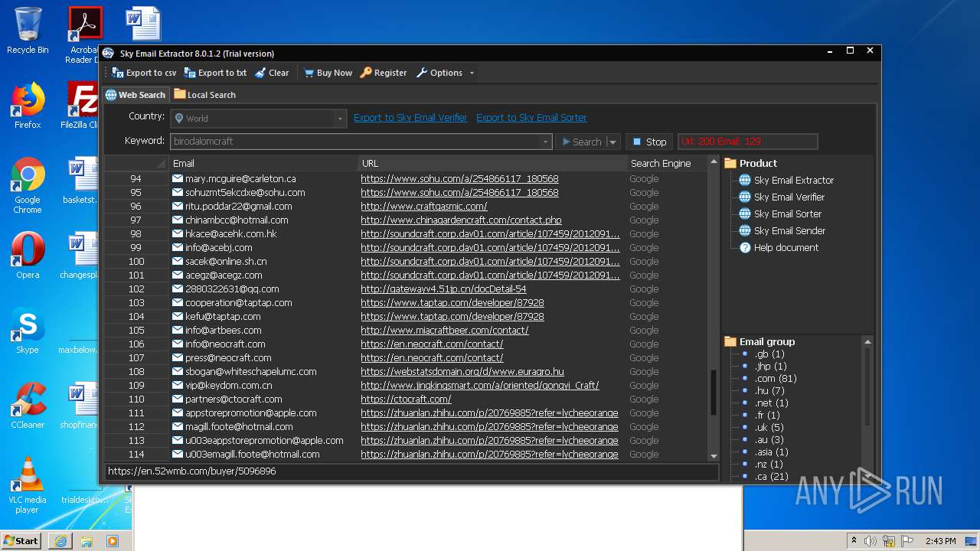Open the Recycle Bin desktop icon
The width and height of the screenshot is (980, 551).
(x=28, y=31)
